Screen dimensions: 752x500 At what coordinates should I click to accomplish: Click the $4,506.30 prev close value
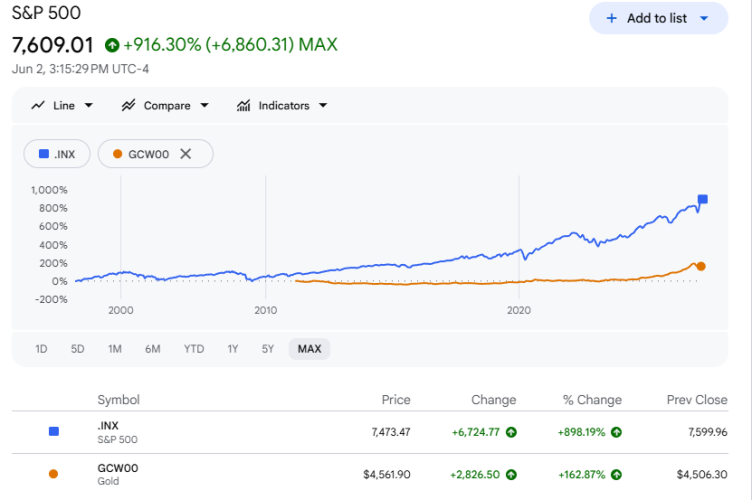click(x=702, y=475)
